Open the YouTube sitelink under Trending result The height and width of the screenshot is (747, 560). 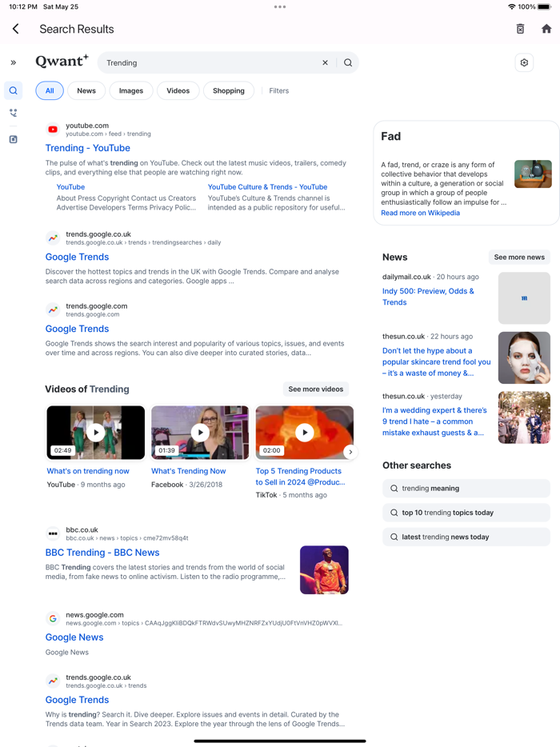pyautogui.click(x=70, y=187)
